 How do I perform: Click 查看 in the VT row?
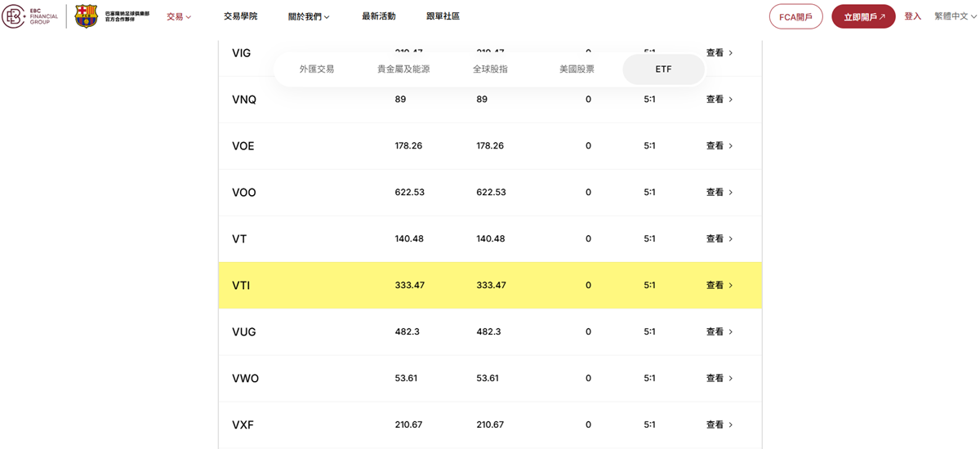pyautogui.click(x=719, y=238)
